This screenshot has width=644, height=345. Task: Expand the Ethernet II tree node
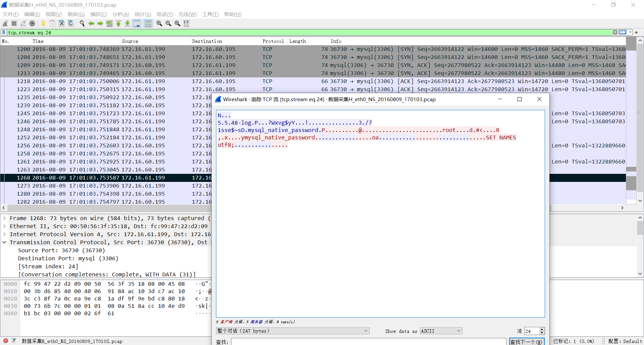(x=4, y=226)
